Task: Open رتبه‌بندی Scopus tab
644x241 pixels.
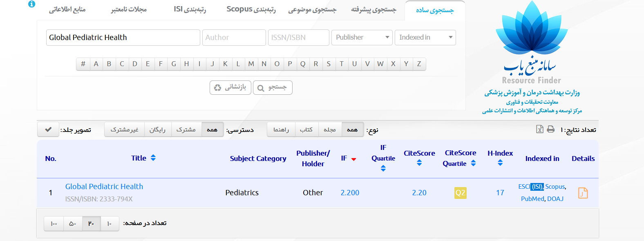Action: click(251, 9)
